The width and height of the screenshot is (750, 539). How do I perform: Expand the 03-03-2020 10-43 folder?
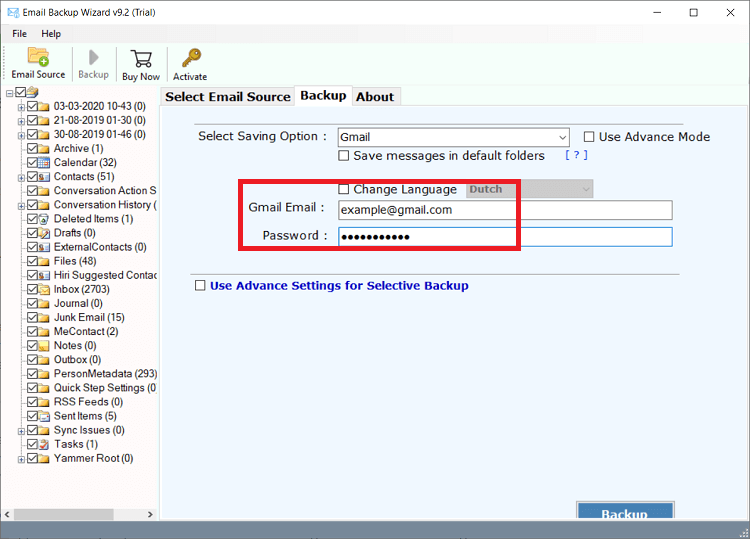coord(21,108)
